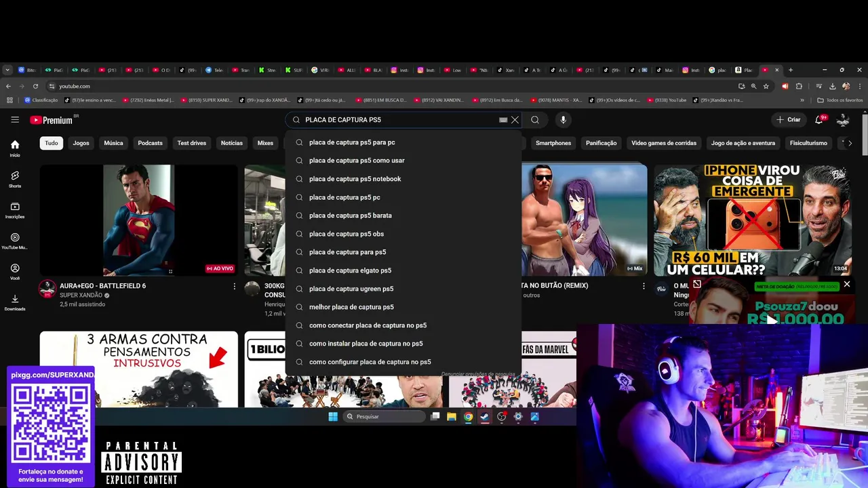Image resolution: width=868 pixels, height=488 pixels.
Task: Select the Jogo de ação e aventura chip
Action: pos(743,143)
